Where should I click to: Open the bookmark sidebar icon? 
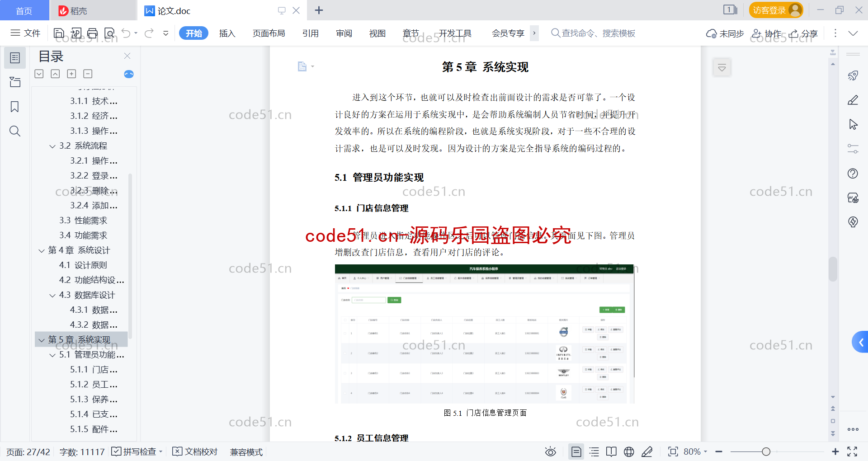pyautogui.click(x=15, y=107)
